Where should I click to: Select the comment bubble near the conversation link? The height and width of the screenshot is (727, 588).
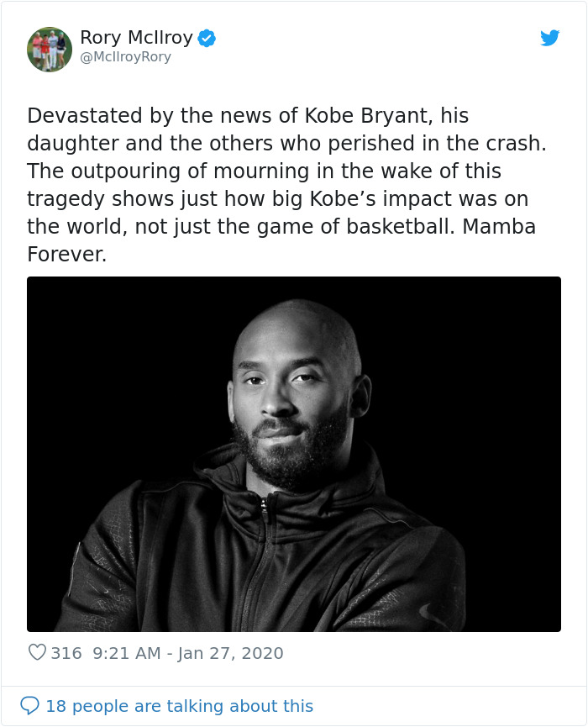pyautogui.click(x=30, y=706)
